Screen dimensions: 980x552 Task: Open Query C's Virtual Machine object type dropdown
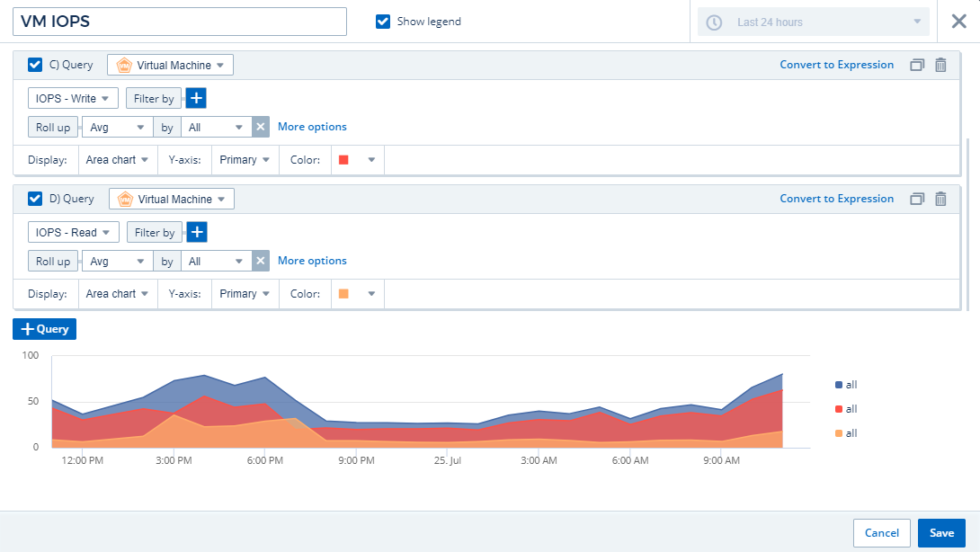point(171,65)
